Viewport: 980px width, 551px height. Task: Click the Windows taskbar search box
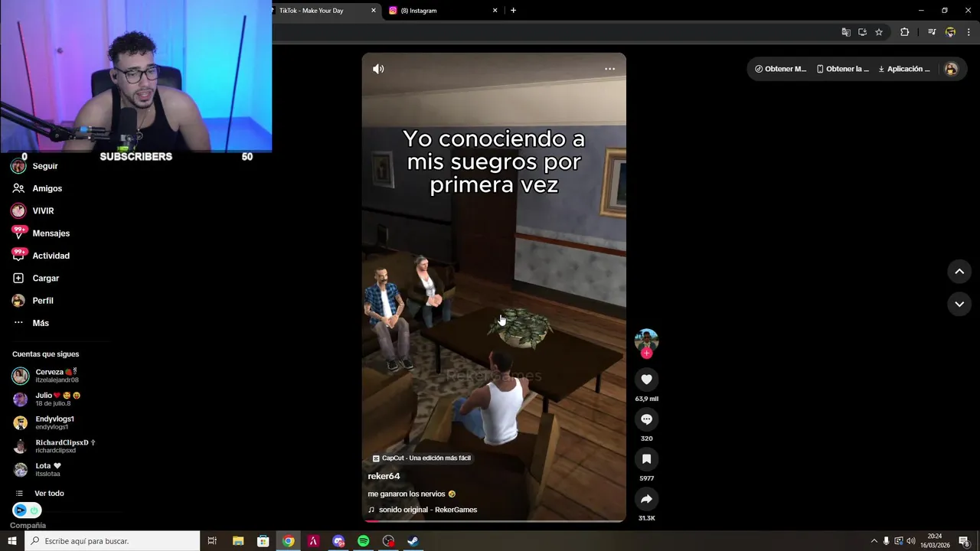click(112, 541)
